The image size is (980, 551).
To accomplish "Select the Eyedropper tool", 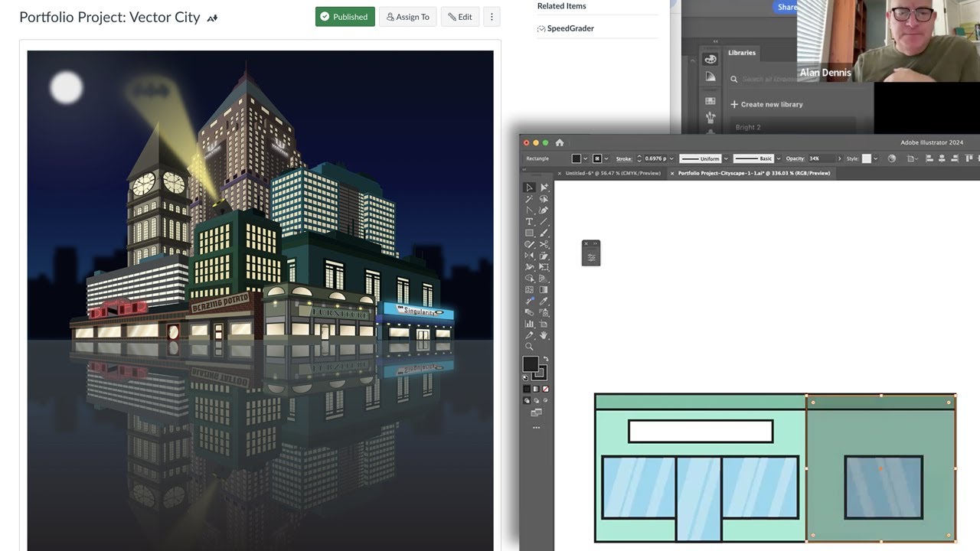I will point(544,301).
